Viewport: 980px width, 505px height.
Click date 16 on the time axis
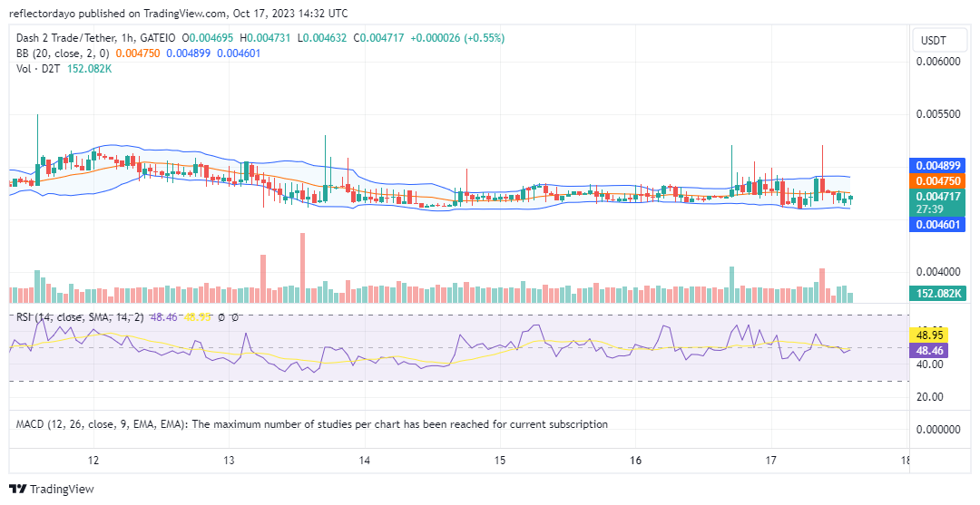pyautogui.click(x=635, y=460)
